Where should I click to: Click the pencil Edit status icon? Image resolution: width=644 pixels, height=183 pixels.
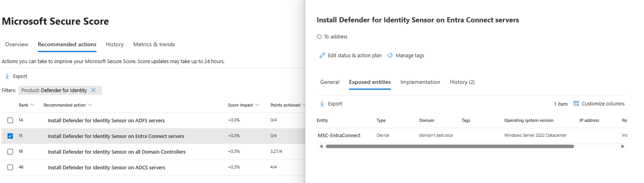322,55
